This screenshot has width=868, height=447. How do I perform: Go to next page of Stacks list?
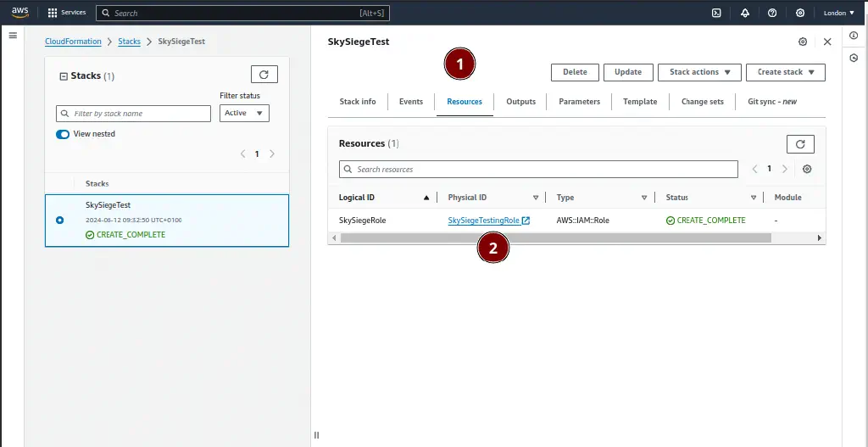pos(272,154)
